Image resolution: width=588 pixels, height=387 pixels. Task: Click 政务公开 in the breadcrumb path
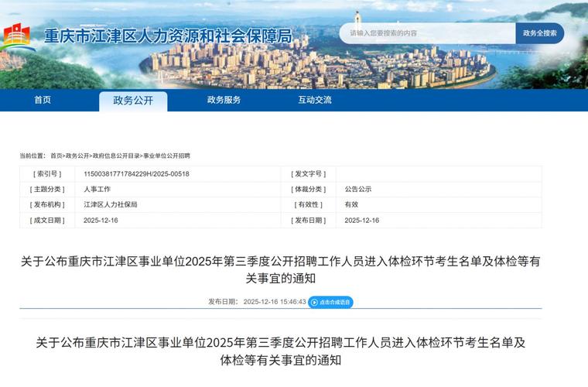point(77,156)
